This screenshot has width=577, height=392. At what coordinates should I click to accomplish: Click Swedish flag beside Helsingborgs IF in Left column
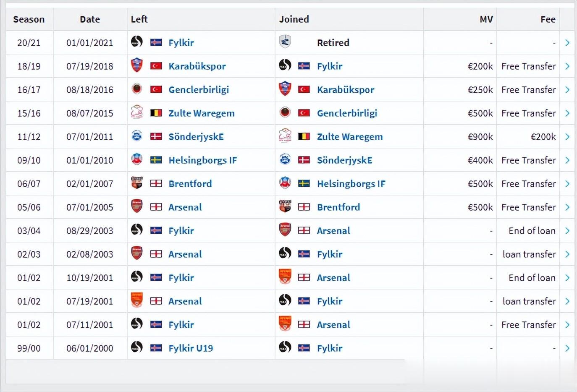click(x=156, y=160)
